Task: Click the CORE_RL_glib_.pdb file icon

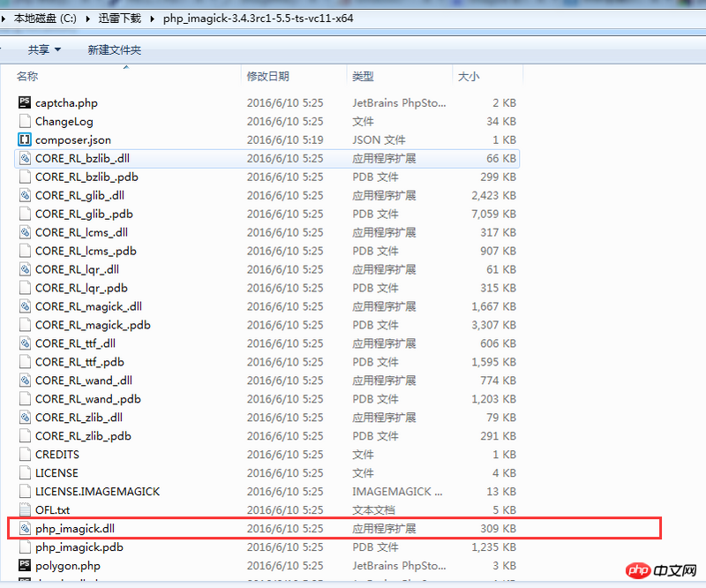Action: (25, 214)
